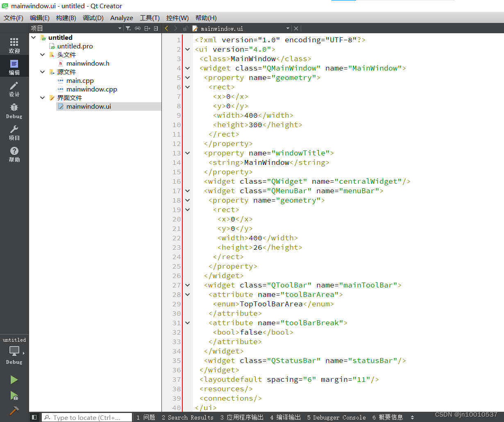504x422 pixels.
Task: Open the 构建(B) menu
Action: coord(66,18)
